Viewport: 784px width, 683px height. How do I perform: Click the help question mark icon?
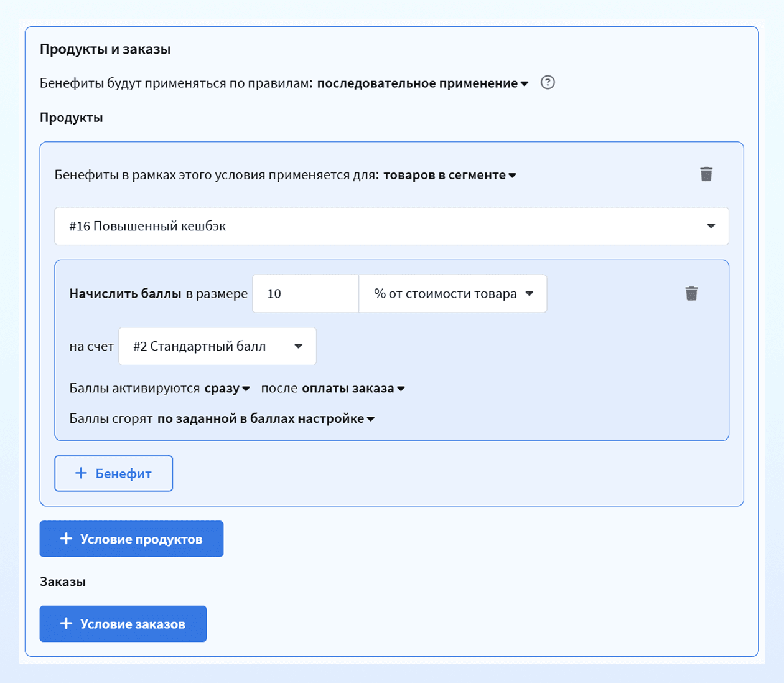tap(548, 82)
